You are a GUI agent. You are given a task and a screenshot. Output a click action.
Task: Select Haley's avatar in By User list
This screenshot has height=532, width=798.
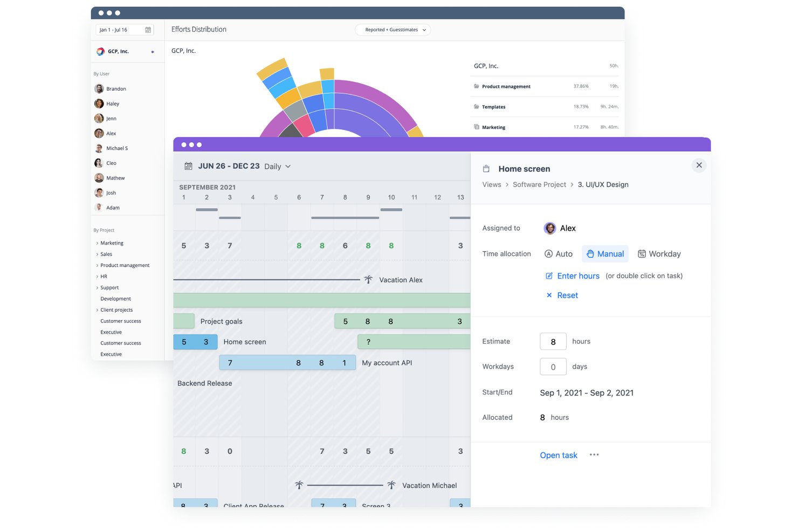click(99, 103)
